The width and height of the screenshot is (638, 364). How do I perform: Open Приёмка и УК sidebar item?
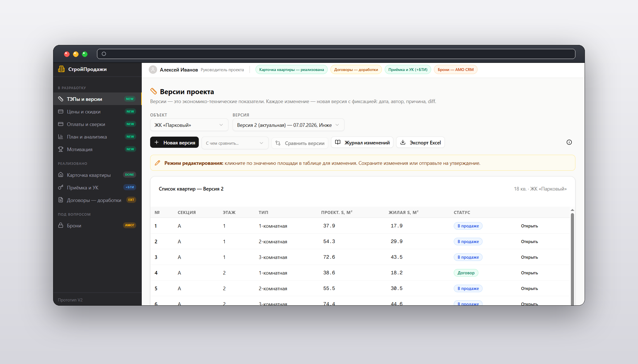coord(97,187)
